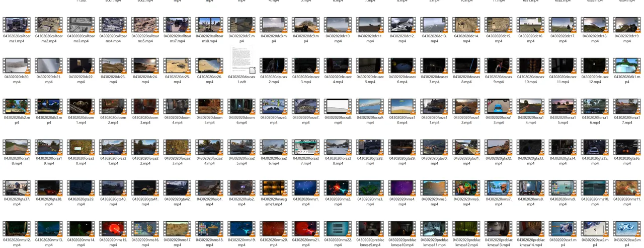Click the 04302020dc9.mp4 file name
The width and height of the screenshot is (644, 248).
[306, 38]
